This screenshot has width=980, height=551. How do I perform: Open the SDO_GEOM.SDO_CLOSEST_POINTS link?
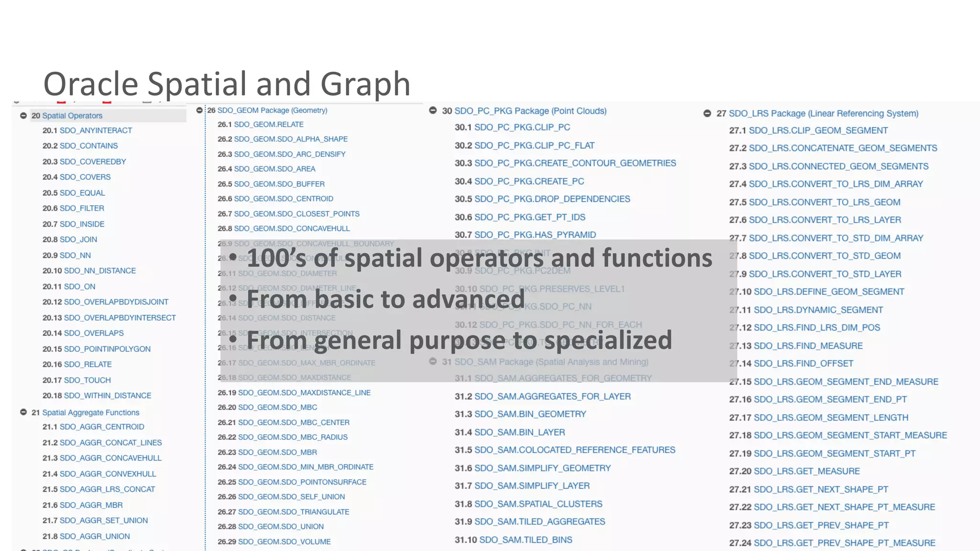(x=297, y=214)
